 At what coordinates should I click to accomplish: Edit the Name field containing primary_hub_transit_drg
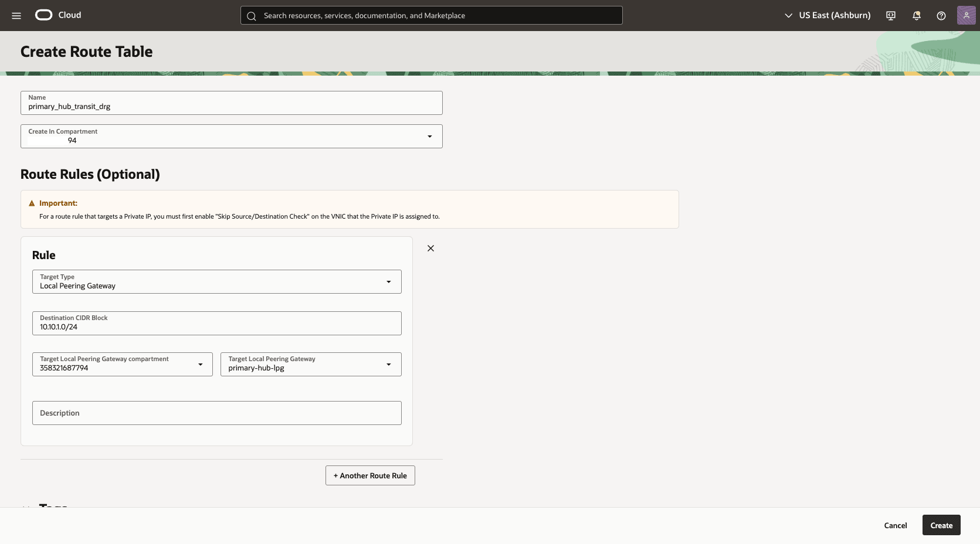click(x=230, y=106)
